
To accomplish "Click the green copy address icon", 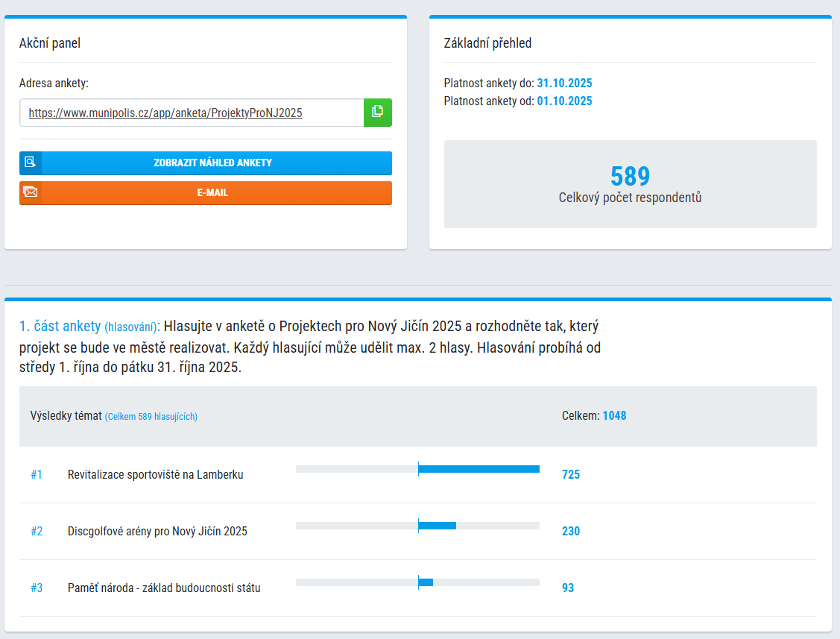I will 377,113.
